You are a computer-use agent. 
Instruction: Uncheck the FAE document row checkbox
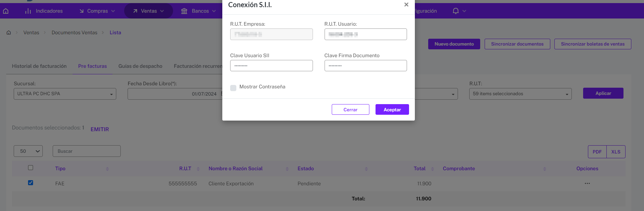[30, 183]
